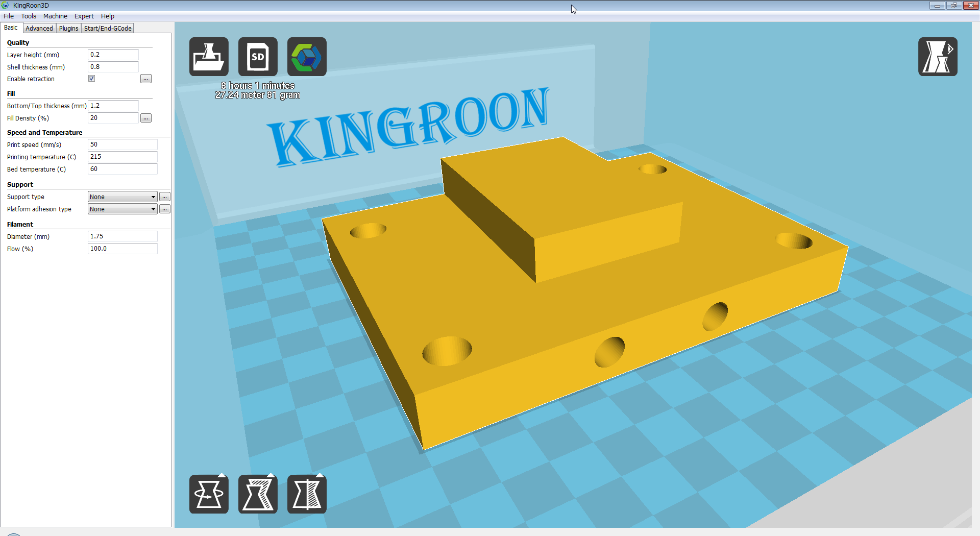Switch to the Plugins tab
This screenshot has height=536, width=980.
pos(68,29)
